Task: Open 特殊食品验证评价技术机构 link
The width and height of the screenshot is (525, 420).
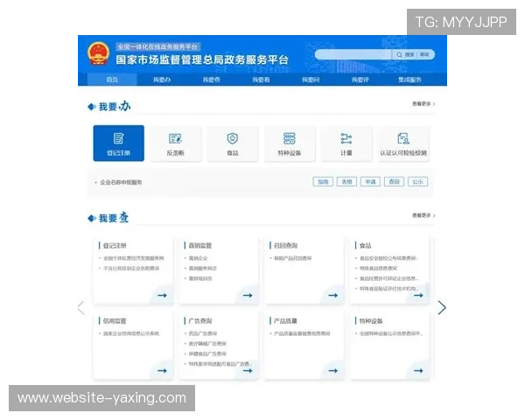Action: point(388,289)
